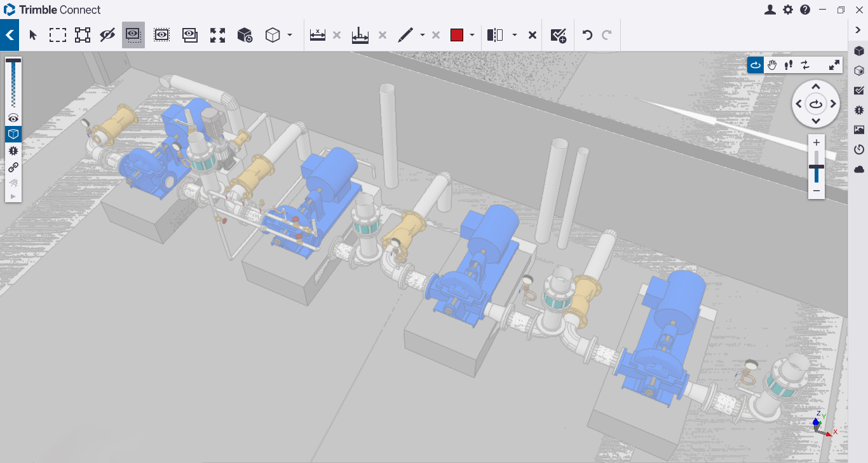Switch to walk mode with footsteps icon
Image resolution: width=868 pixels, height=463 pixels.
[x=789, y=65]
